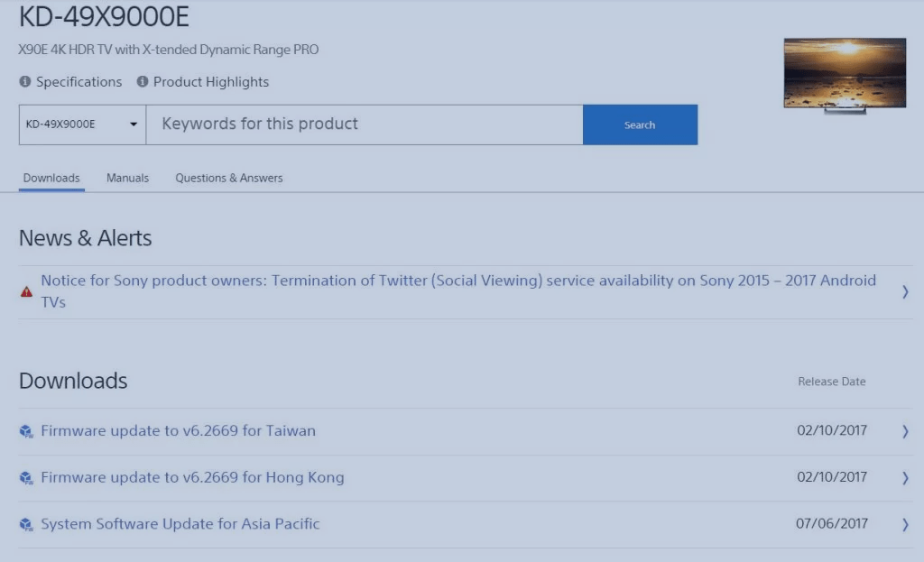Screen dimensions: 924x562
Task: Open the product model dropdown
Action: [x=134, y=124]
